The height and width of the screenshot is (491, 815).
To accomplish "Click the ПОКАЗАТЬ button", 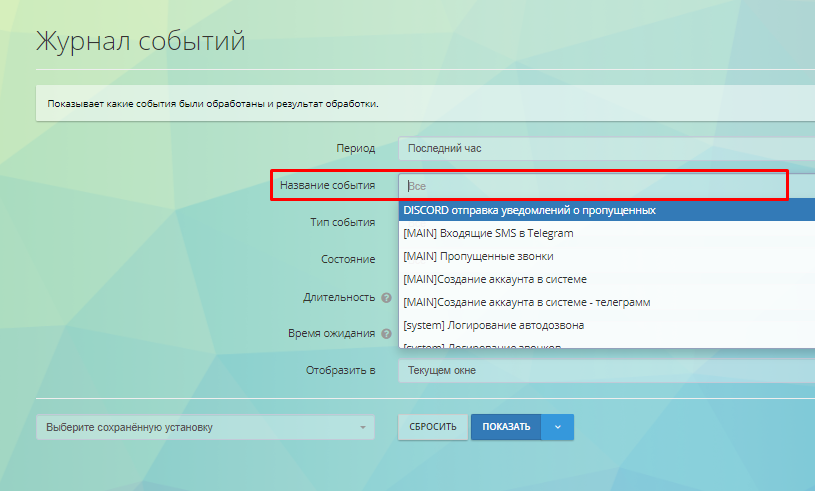I will [x=506, y=427].
